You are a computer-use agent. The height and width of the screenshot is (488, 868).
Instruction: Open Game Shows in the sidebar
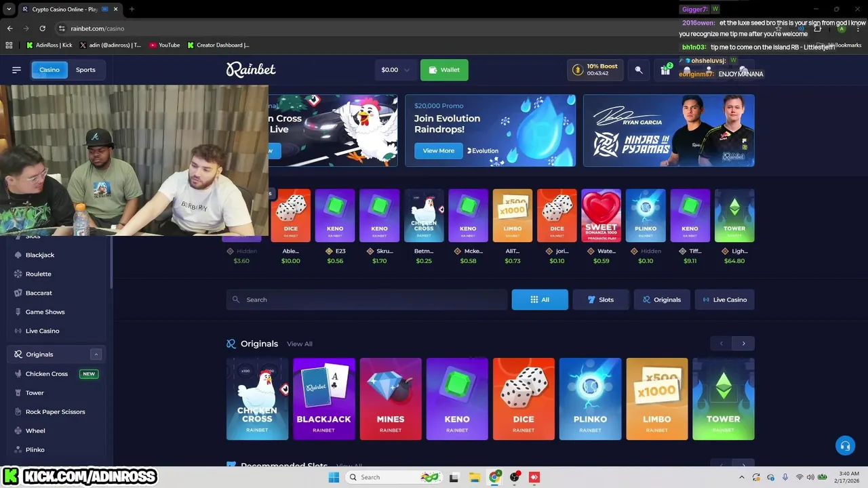45,312
